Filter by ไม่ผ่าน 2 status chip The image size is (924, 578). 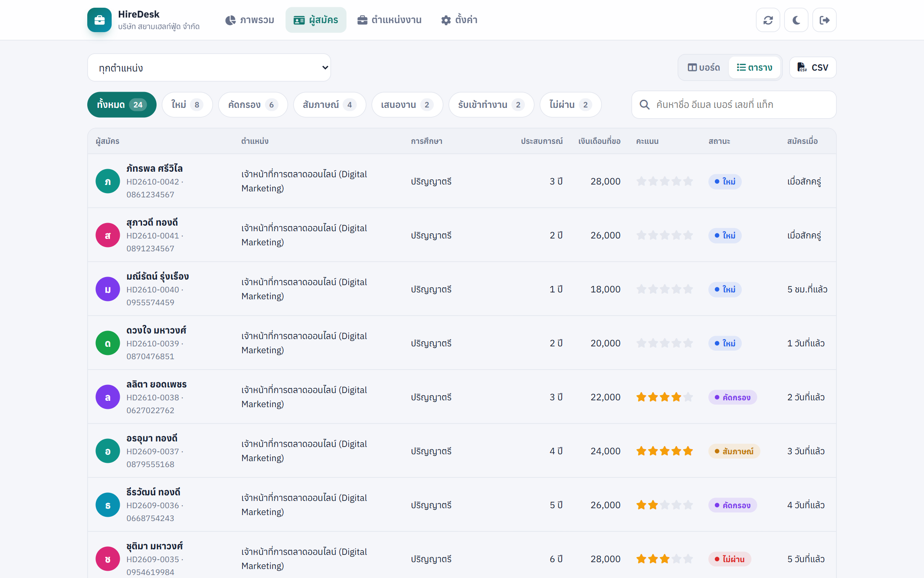click(x=571, y=105)
